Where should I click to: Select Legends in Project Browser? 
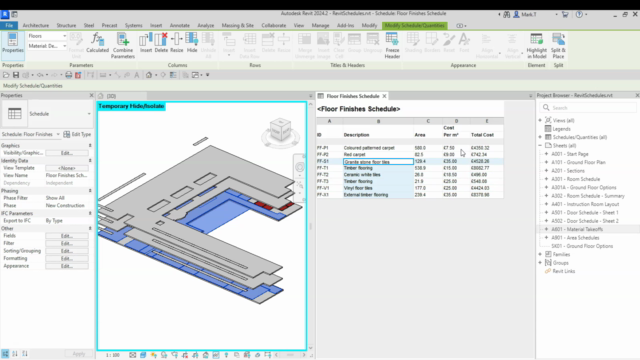pos(561,129)
